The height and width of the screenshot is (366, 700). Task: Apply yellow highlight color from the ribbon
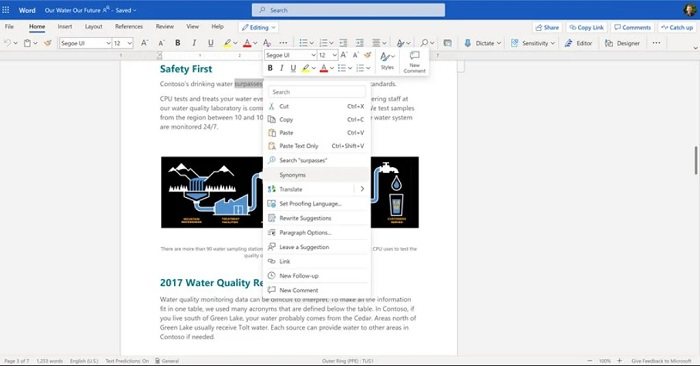(x=228, y=43)
